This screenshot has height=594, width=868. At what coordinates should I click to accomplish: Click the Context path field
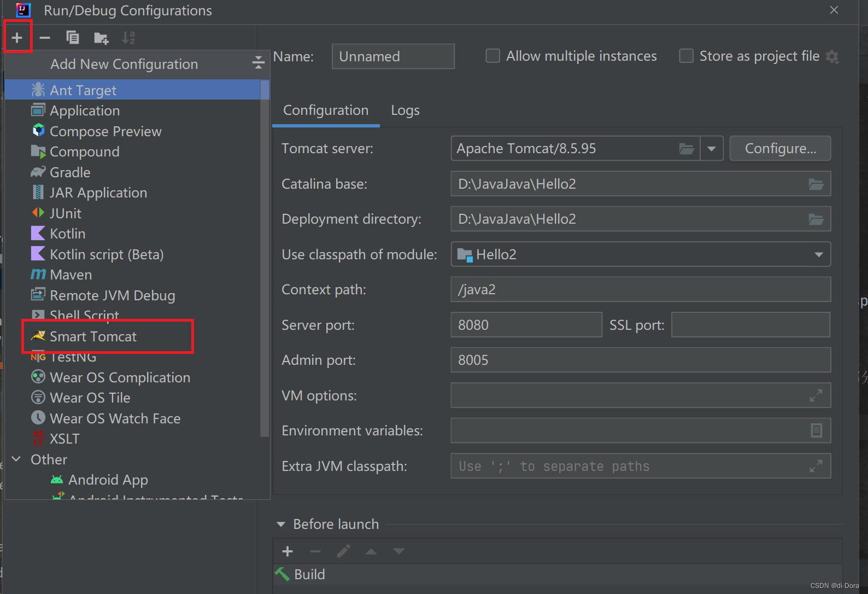[x=641, y=289]
